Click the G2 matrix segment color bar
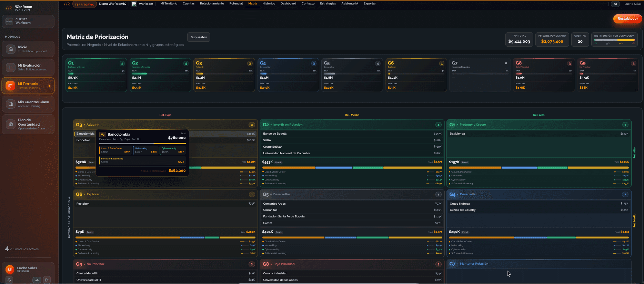644x284 pixels. pyautogui.click(x=352, y=168)
